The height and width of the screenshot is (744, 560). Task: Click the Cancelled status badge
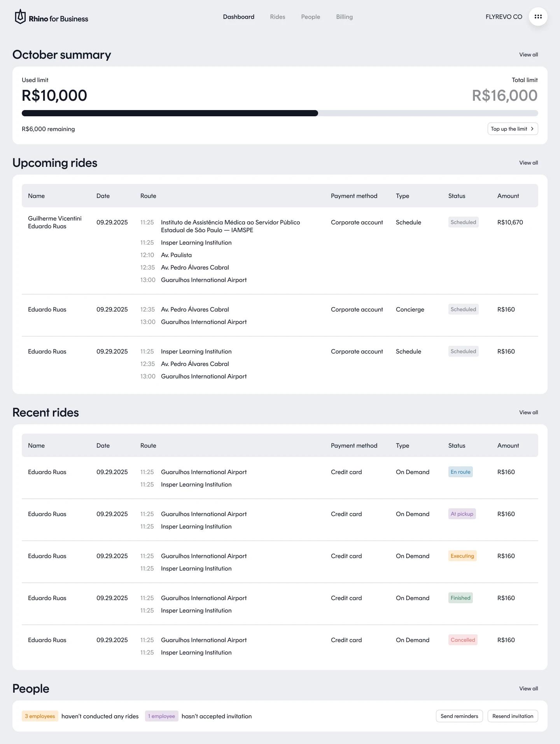coord(463,640)
